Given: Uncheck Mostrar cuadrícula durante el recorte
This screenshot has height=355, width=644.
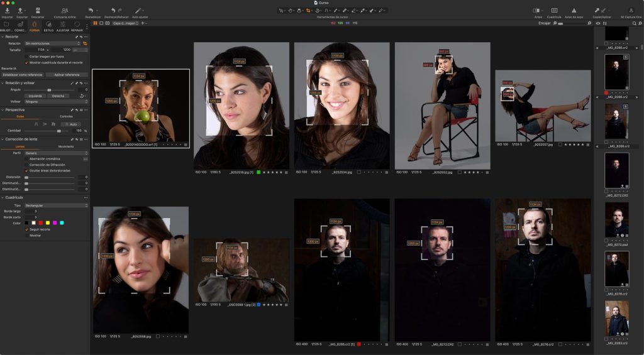Looking at the screenshot, I should tap(26, 63).
